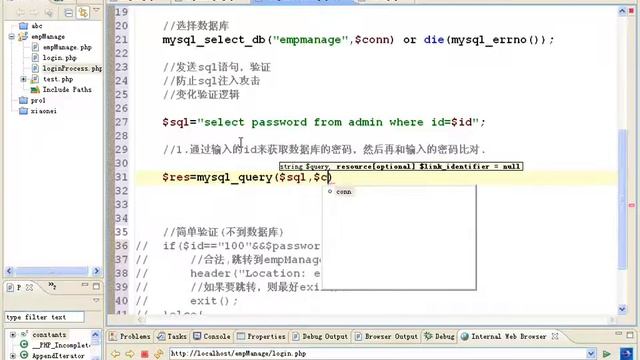Collapse the empManage project node
640x360 pixels.
pyautogui.click(x=11, y=37)
